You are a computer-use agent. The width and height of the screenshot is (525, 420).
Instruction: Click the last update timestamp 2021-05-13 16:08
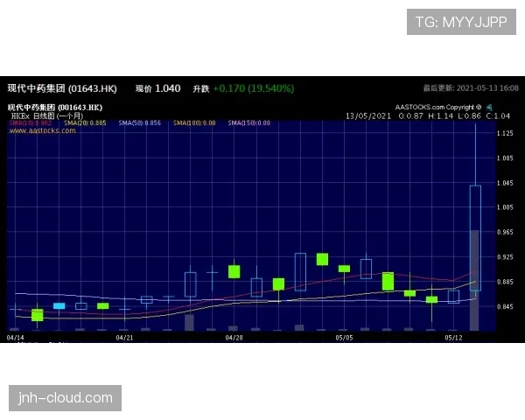(x=487, y=88)
